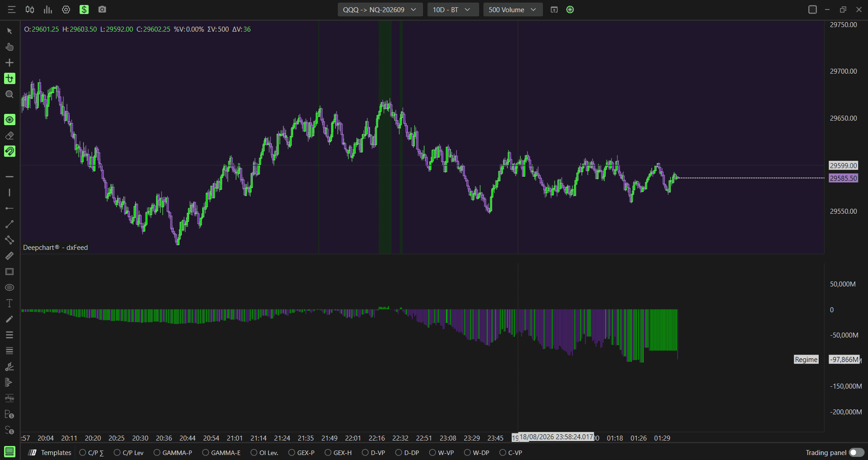Toggle the green auto-scroll return tool

point(9,79)
